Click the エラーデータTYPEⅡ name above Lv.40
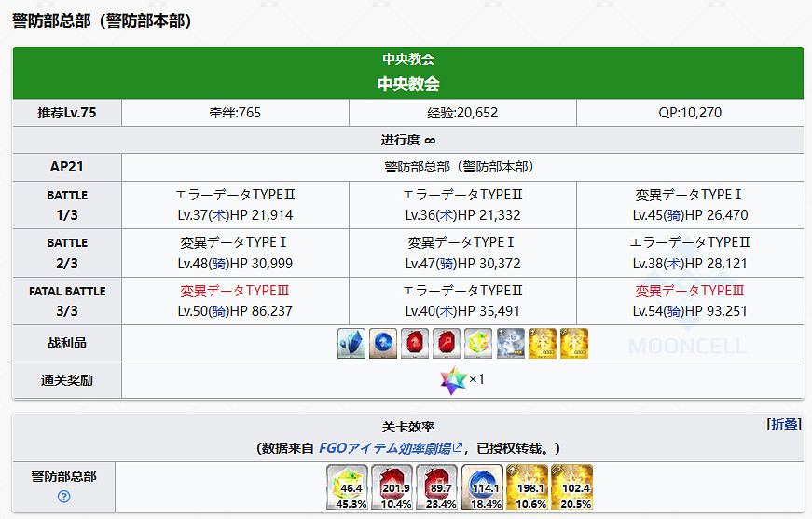 [x=462, y=291]
